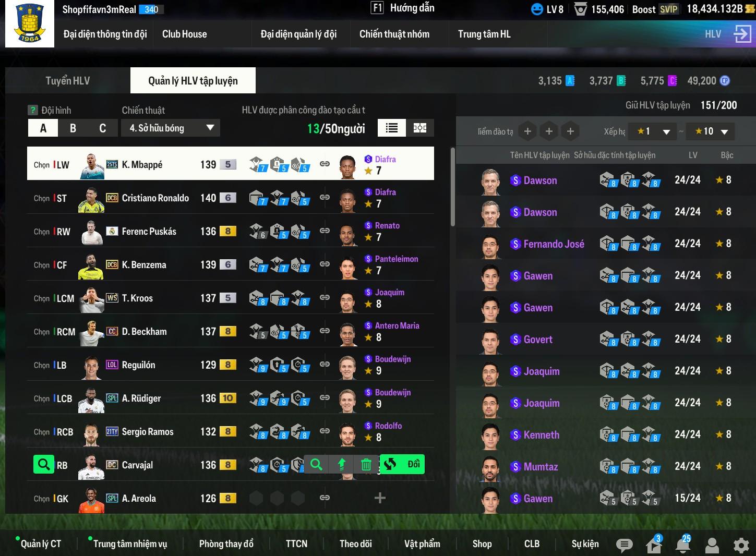Switch to the Tuyển HLV tab
756x556 pixels.
[68, 81]
